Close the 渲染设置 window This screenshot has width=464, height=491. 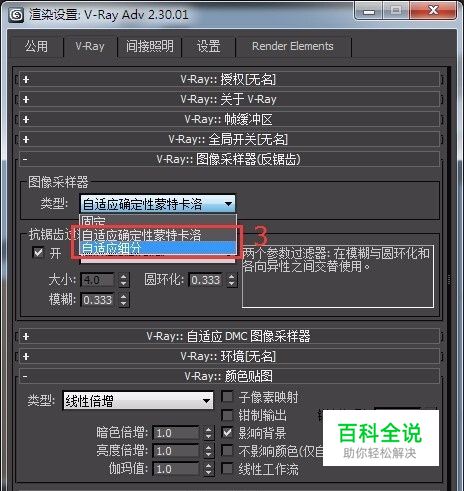click(x=433, y=11)
